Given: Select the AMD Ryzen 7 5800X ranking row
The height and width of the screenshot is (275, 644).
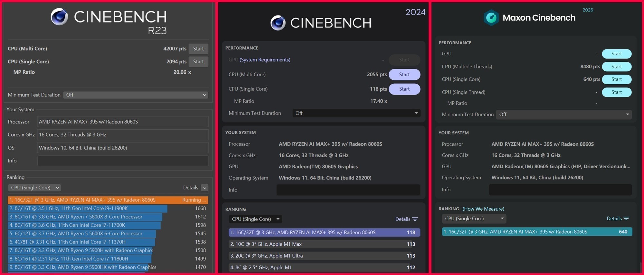Looking at the screenshot, I should click(x=108, y=217).
